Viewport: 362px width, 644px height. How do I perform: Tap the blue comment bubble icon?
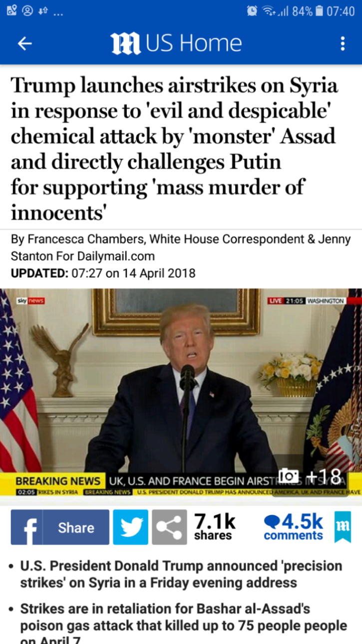(x=272, y=522)
